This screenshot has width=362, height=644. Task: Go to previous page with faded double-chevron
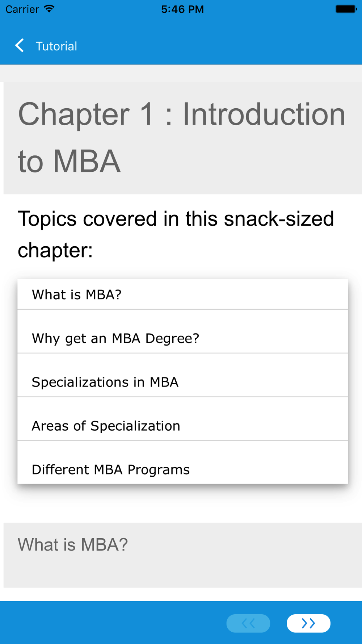[x=248, y=623]
